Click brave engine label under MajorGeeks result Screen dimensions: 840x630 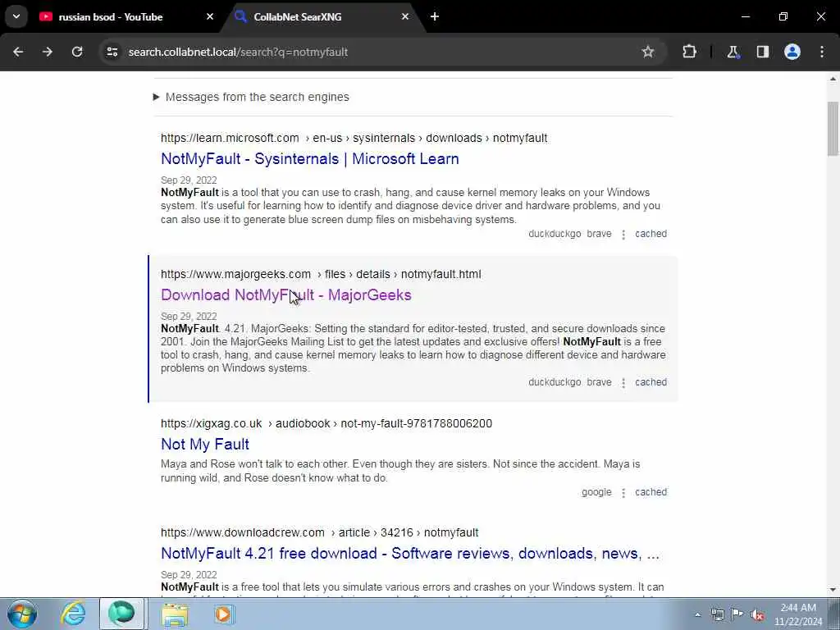point(599,382)
